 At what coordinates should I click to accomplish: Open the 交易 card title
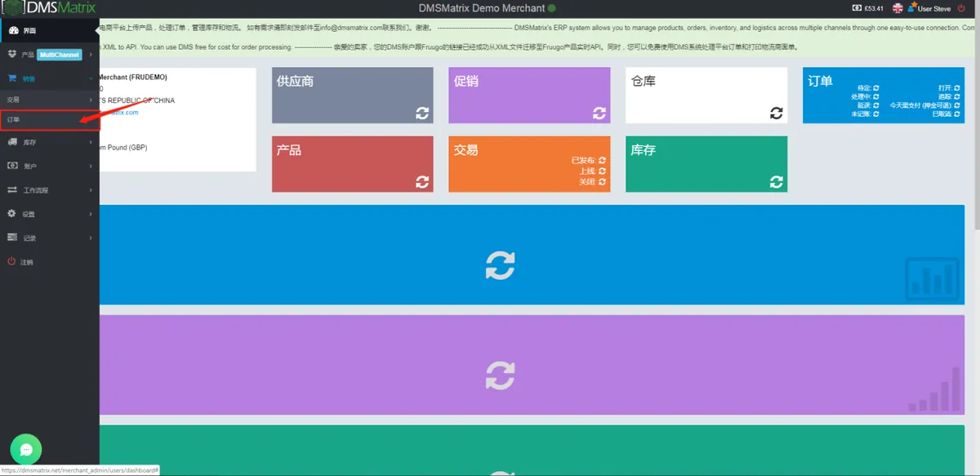pos(466,150)
